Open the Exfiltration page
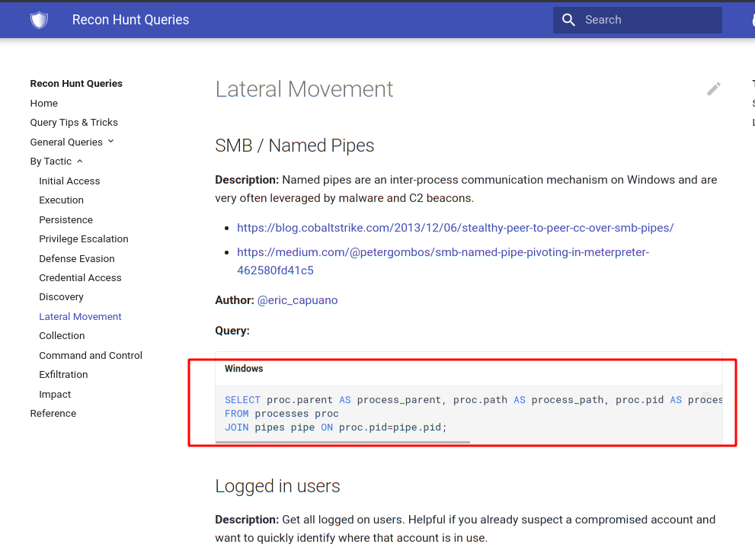This screenshot has height=560, width=755. [x=63, y=375]
